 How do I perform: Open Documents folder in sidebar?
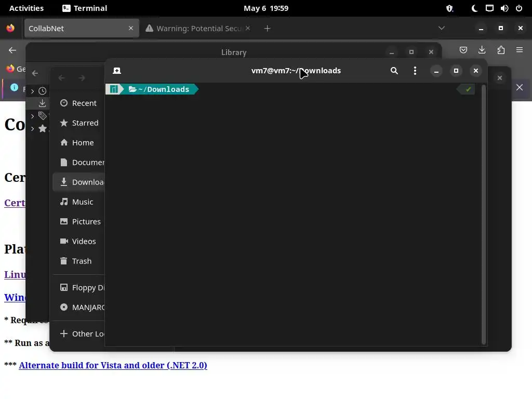pos(78,162)
